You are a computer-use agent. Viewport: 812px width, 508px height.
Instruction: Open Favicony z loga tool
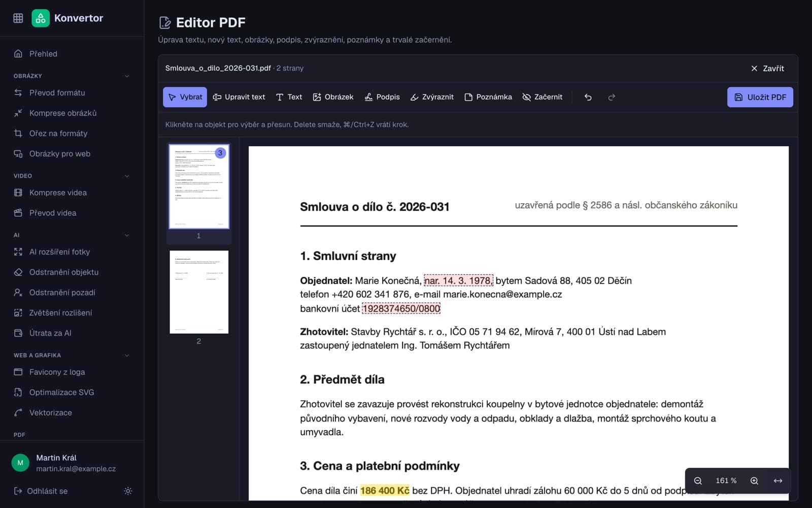tap(72, 372)
